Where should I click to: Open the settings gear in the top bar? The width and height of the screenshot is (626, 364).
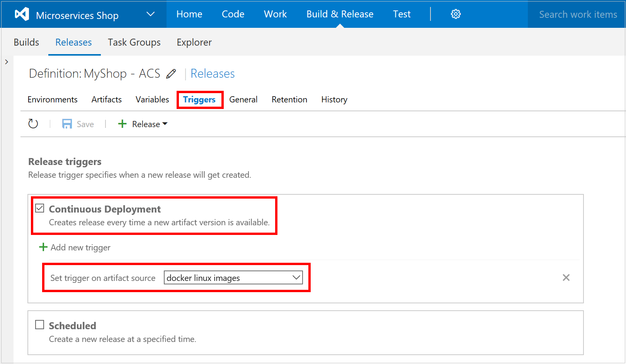456,14
